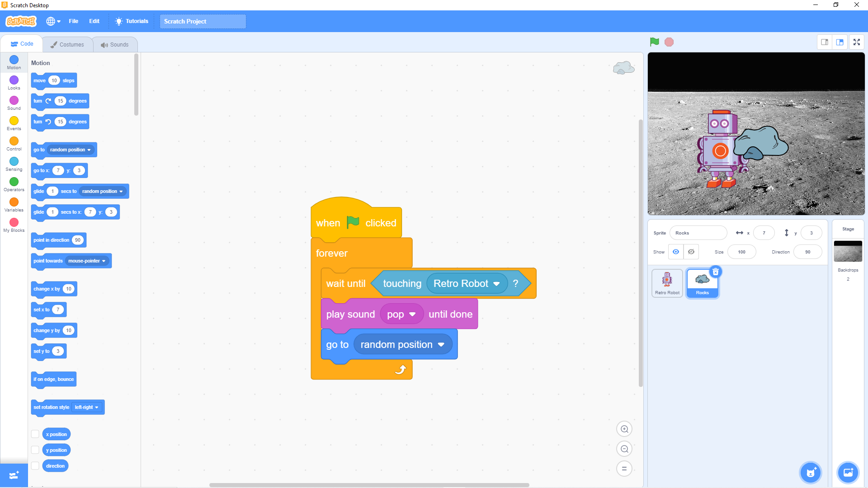Click the green flag to run project

pos(654,42)
